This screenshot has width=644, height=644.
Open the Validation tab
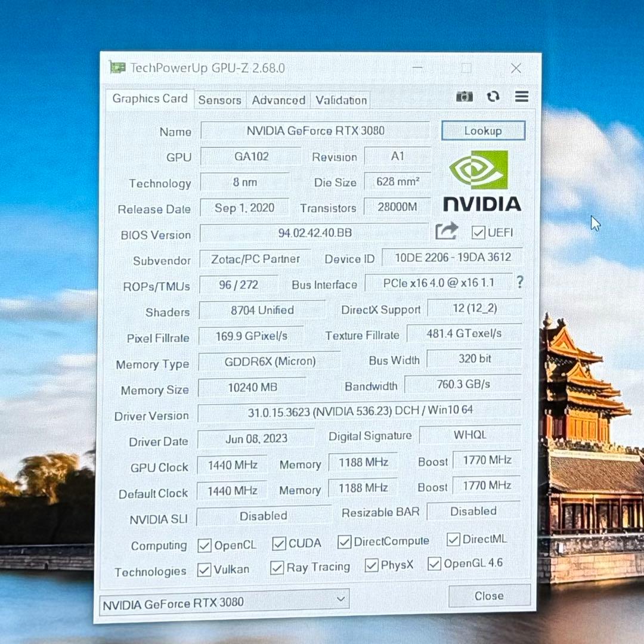341,100
